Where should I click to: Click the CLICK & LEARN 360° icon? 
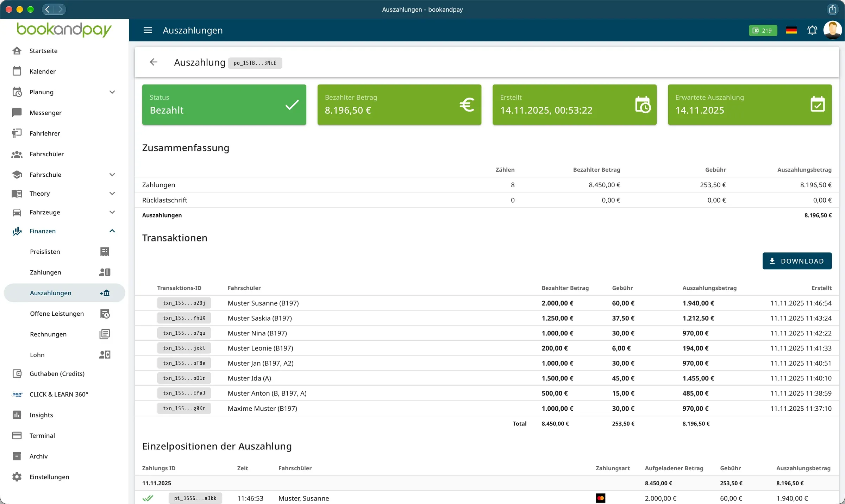(x=17, y=395)
